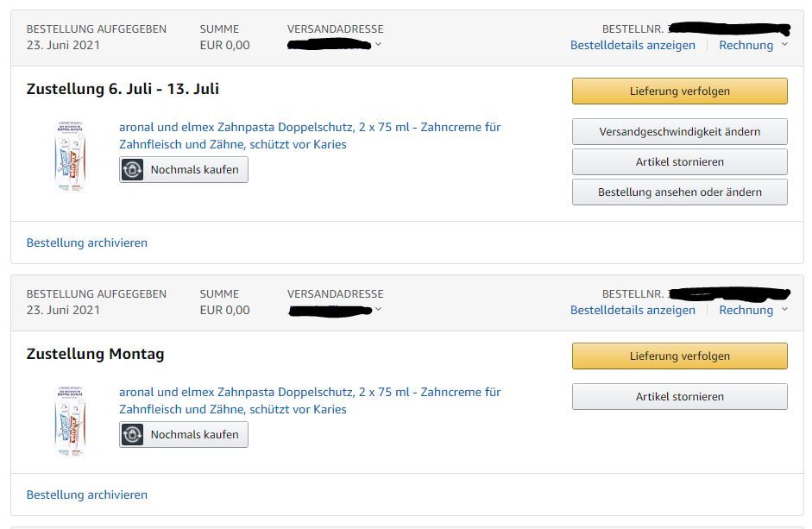Open aronal und elmex product title in first order
812x529 pixels.
[310, 135]
